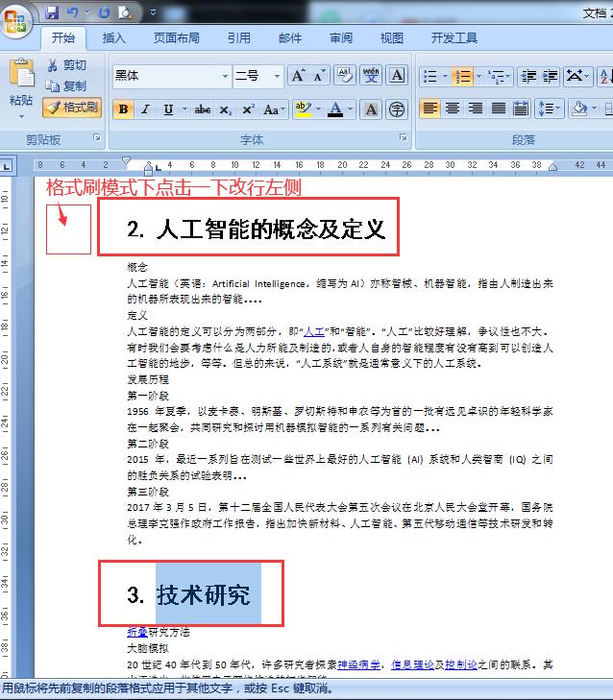Image resolution: width=613 pixels, height=700 pixels.
Task: Open print preview from quick access toolbar
Action: click(125, 12)
